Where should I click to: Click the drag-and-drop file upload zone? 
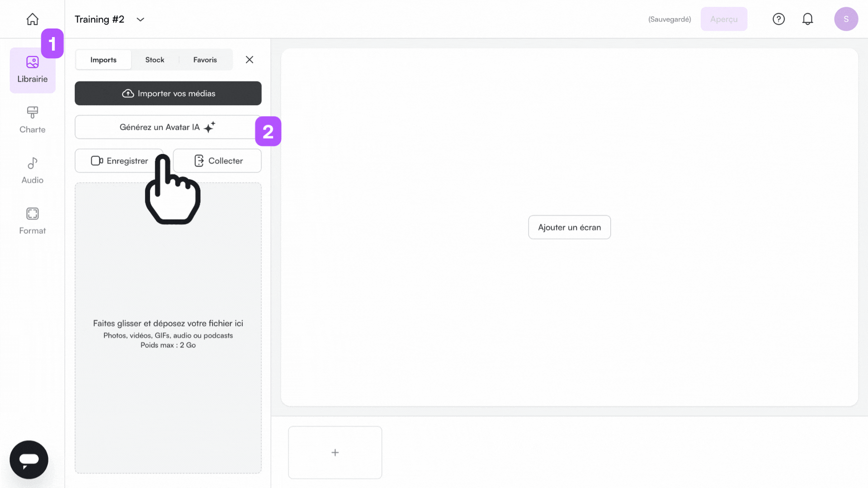168,328
